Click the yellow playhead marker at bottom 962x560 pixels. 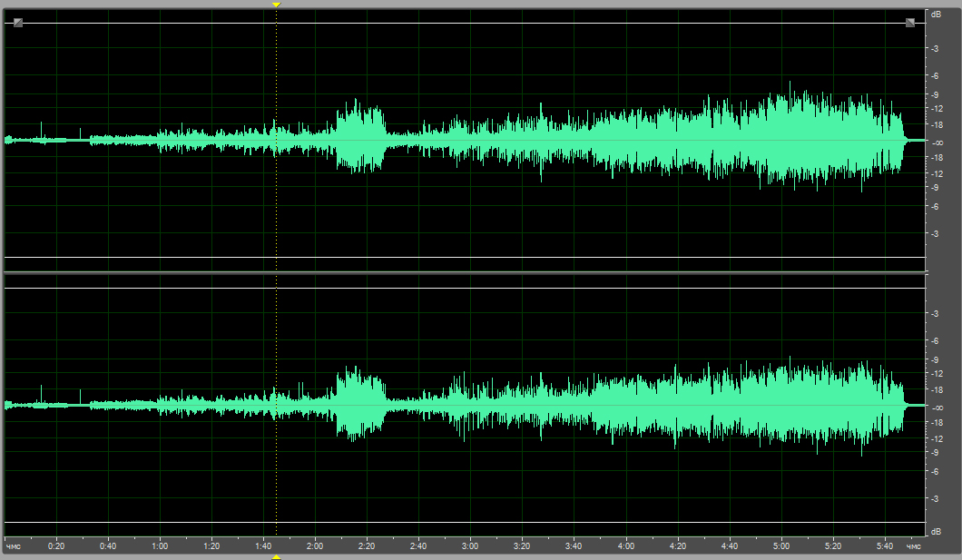(277, 555)
